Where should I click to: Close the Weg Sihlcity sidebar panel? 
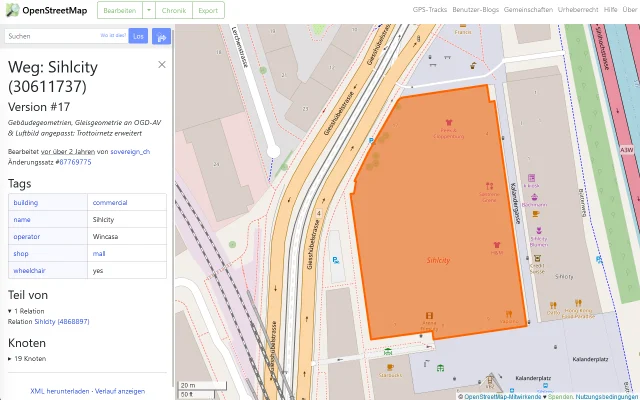(162, 64)
